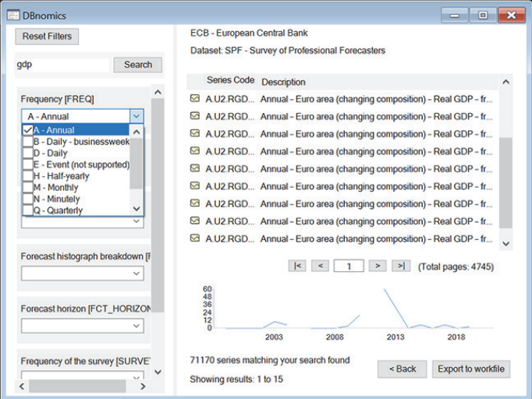Open the Forecast horizon dropdown

[x=83, y=326]
